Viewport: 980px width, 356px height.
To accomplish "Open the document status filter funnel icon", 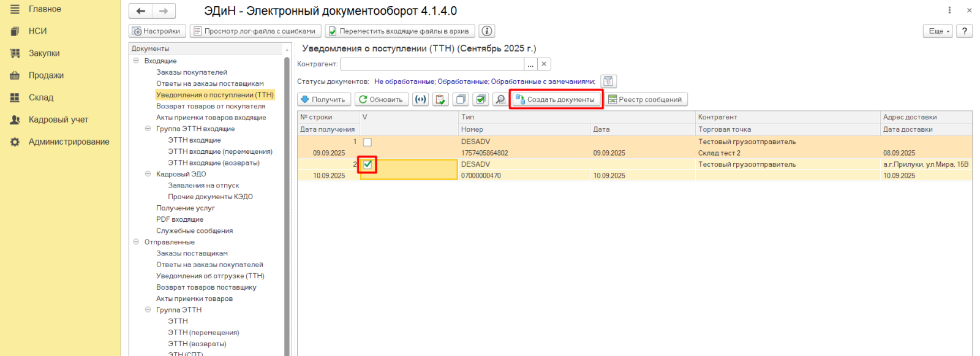I will (x=608, y=81).
